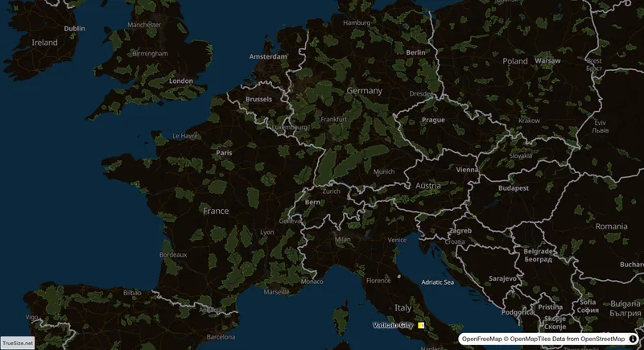
Task: Click the Berlin city label
Action: pos(415,52)
